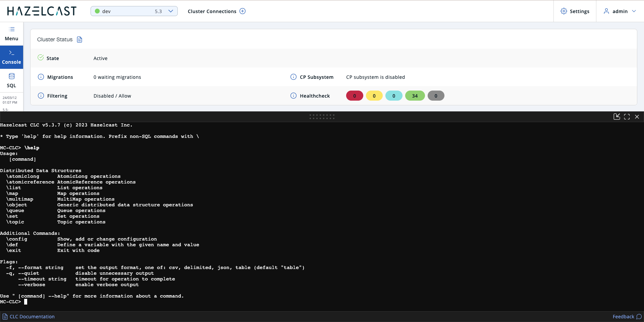Screen dimensions: 644x322
Task: Click the Filtering info icon
Action: point(41,96)
